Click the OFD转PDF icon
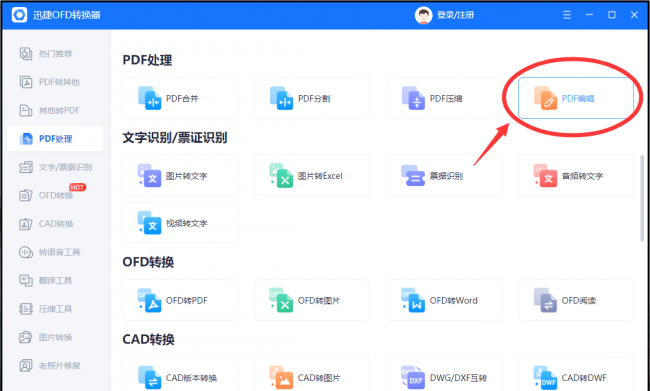Viewport: 650px width, 391px height. coord(149,300)
